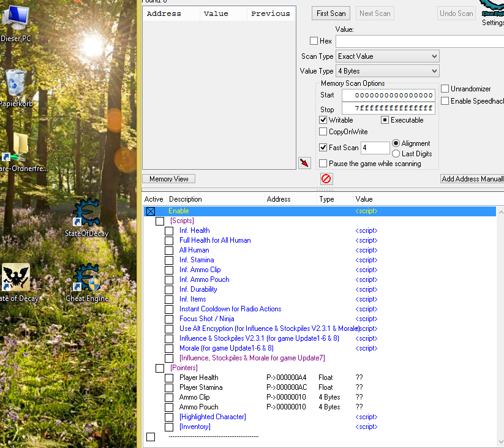The height and width of the screenshot is (448, 504).
Task: Open the Memory View window
Action: coord(169,179)
